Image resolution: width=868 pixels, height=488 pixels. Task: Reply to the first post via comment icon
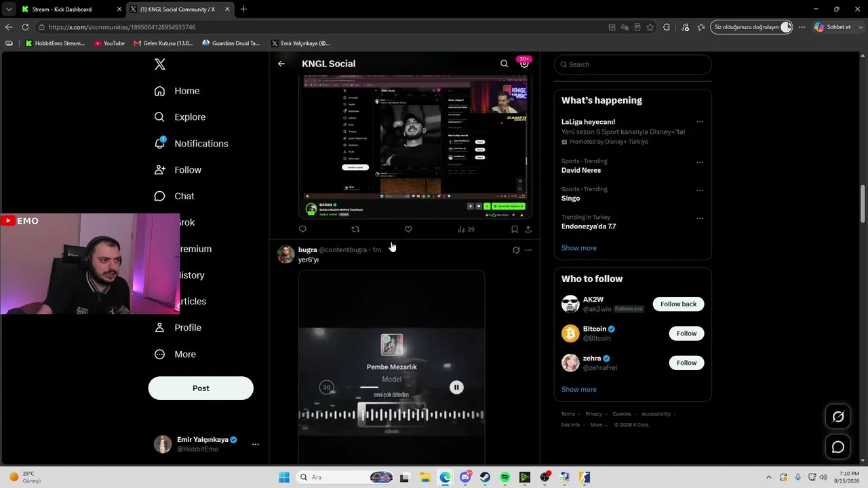[302, 229]
